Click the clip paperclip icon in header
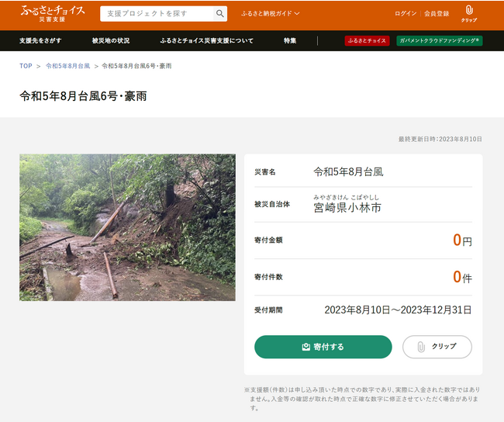Screen dimensions: 504x422 click(468, 11)
